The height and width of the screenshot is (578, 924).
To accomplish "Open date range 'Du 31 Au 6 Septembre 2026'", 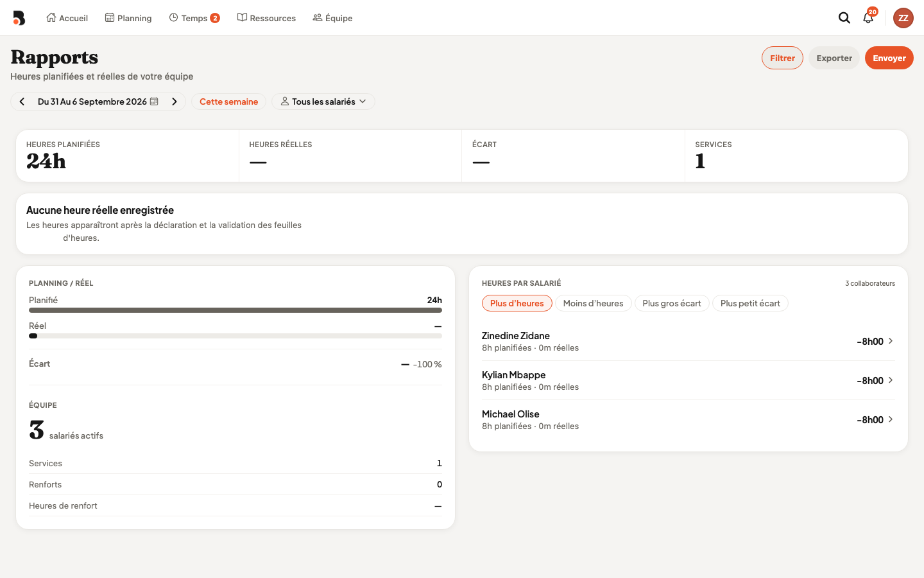I will coord(92,101).
